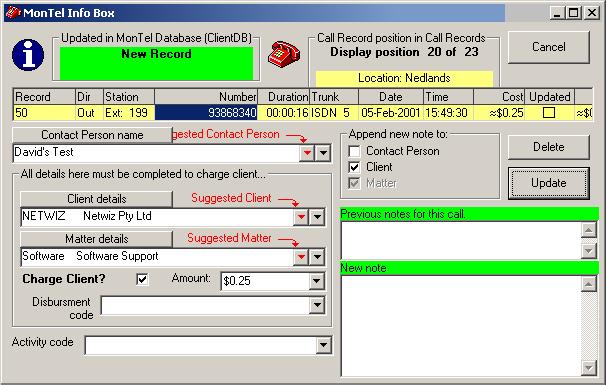Open the Amount dropdown list
Screen dimensions: 606x385
pos(317,281)
